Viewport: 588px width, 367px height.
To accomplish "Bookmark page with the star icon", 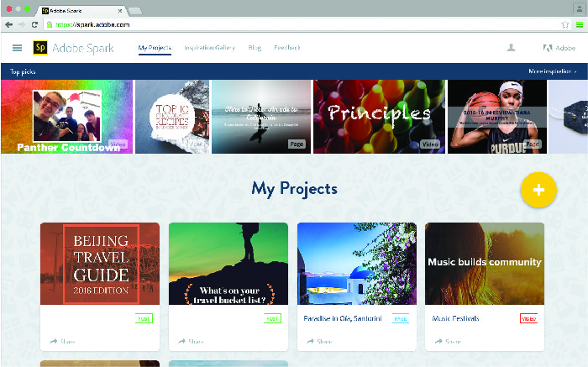I will pyautogui.click(x=564, y=24).
